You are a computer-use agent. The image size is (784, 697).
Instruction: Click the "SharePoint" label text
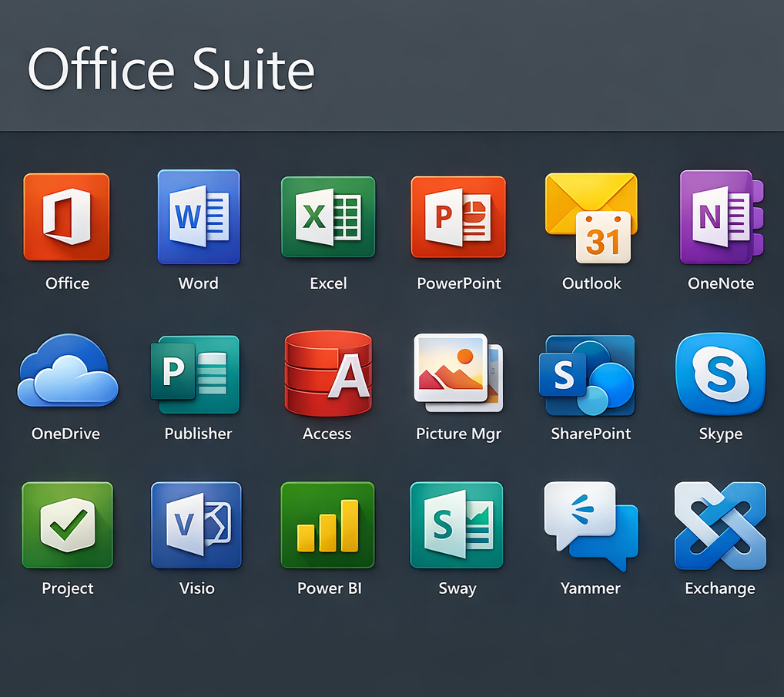coord(591,434)
